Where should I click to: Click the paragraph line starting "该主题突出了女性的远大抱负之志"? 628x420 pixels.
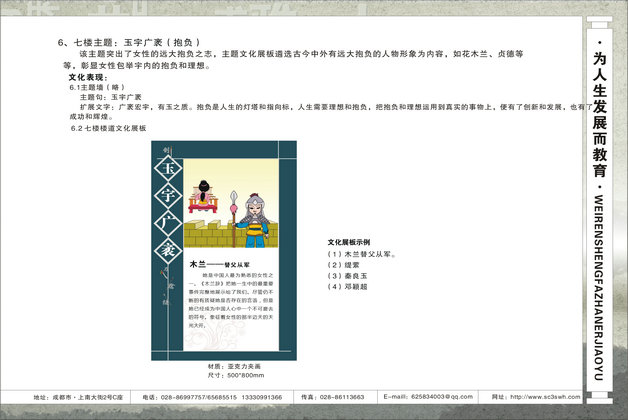pos(301,54)
